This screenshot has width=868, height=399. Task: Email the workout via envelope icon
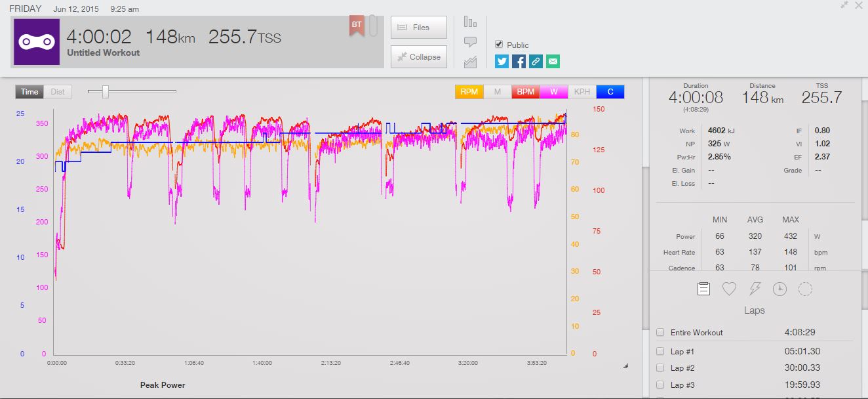[553, 62]
